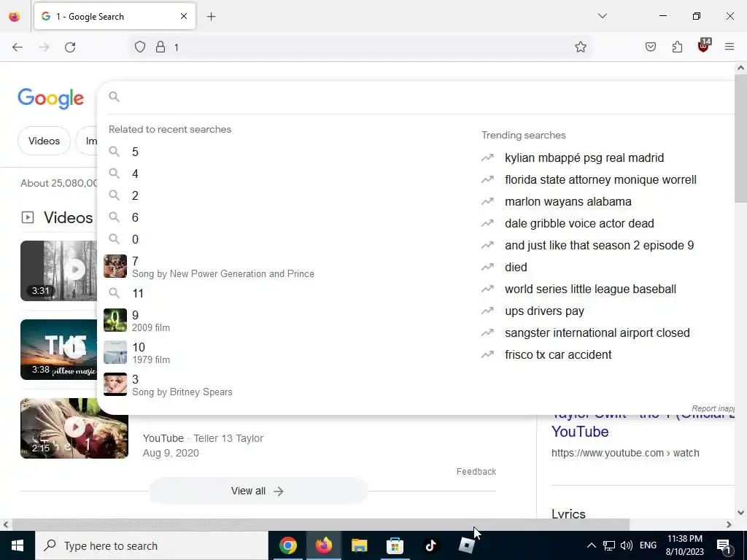Viewport: 747px width, 560px height.
Task: Click the horizontal scrollbar right arrow
Action: coord(729,525)
